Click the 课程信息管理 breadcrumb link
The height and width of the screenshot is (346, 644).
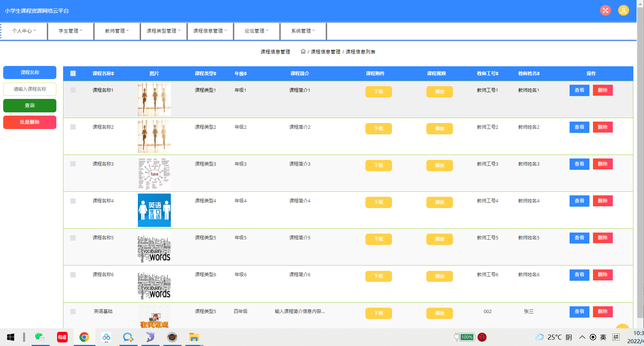click(x=325, y=52)
